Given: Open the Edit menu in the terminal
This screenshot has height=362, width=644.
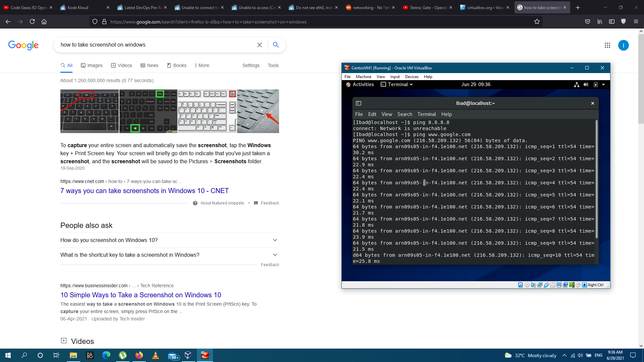Looking at the screenshot, I should point(372,114).
